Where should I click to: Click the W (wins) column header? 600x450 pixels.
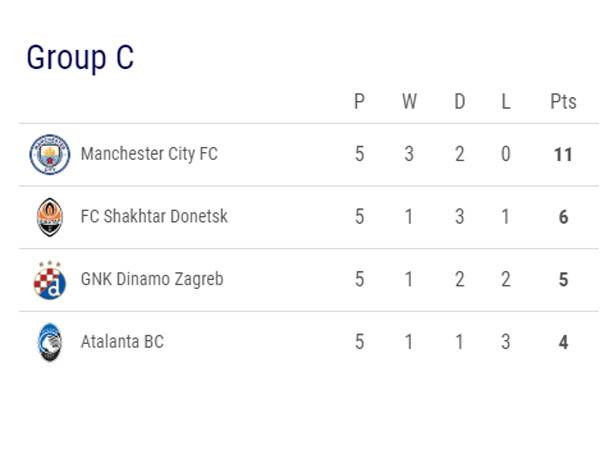point(409,101)
